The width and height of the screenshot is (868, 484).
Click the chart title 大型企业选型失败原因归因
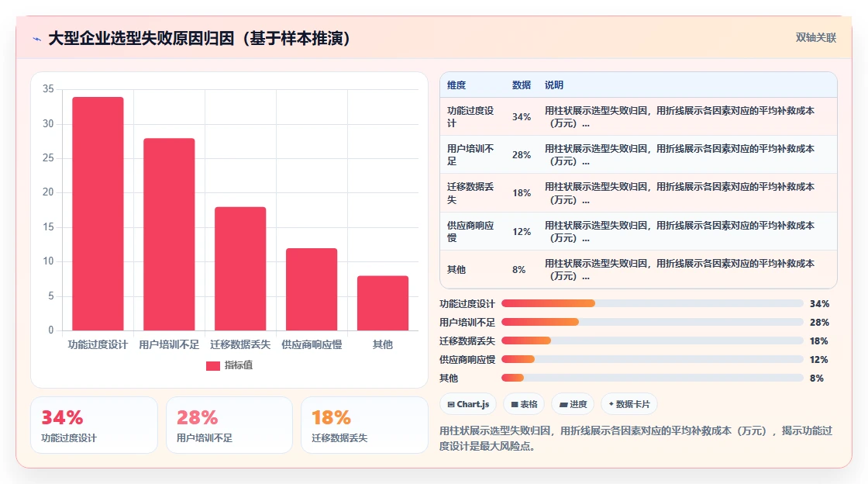coord(199,39)
